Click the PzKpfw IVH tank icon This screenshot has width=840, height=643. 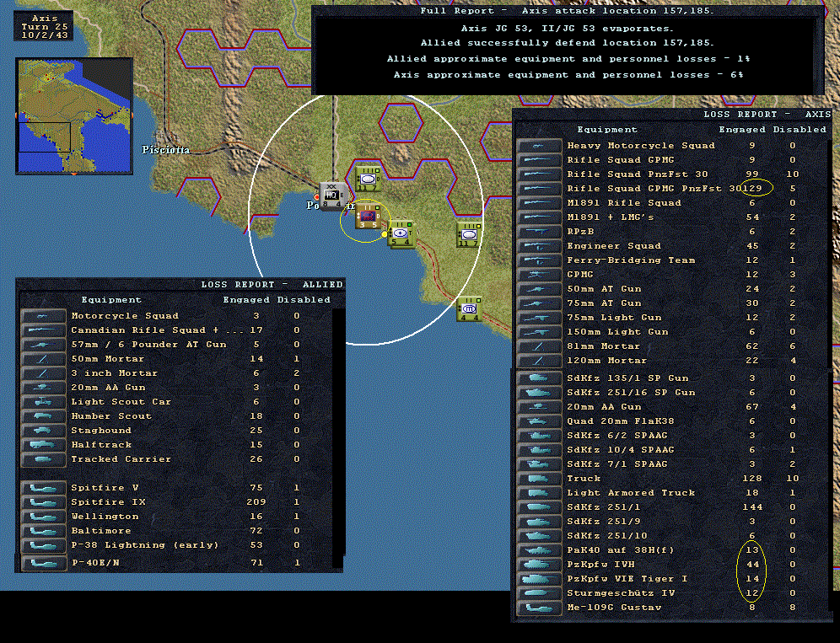(538, 565)
